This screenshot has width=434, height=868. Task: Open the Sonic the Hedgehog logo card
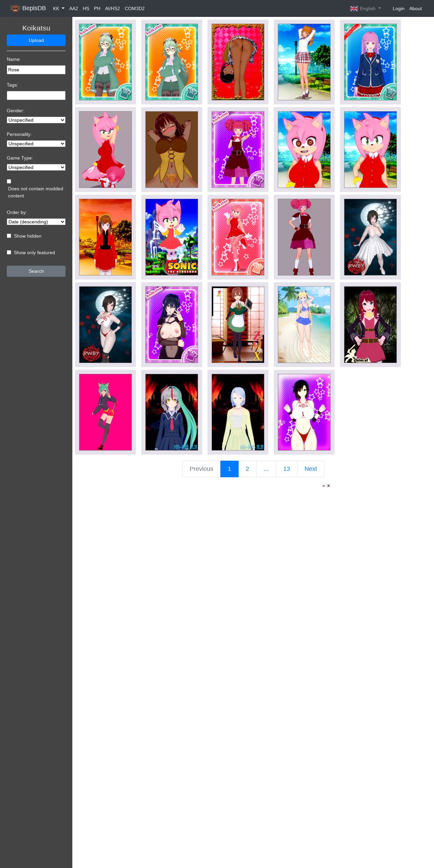click(172, 237)
